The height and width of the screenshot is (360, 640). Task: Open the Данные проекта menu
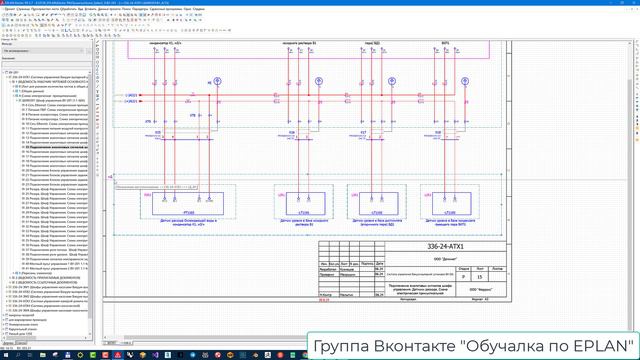109,9
